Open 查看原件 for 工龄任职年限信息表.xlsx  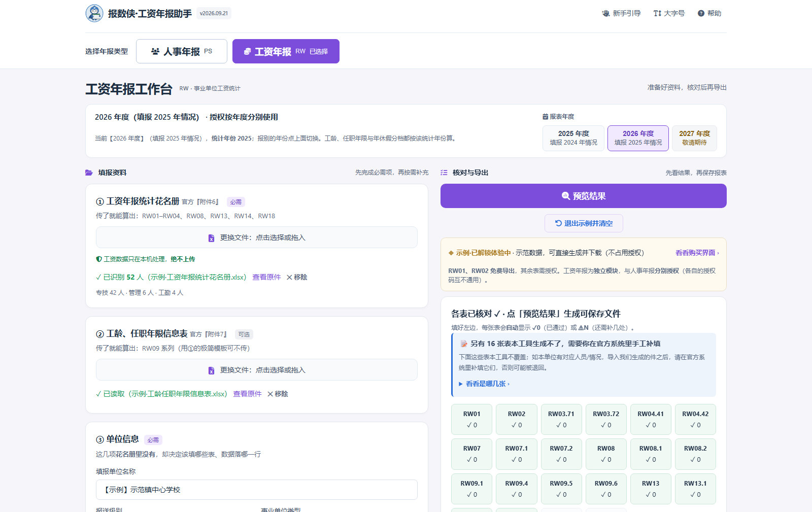click(247, 394)
